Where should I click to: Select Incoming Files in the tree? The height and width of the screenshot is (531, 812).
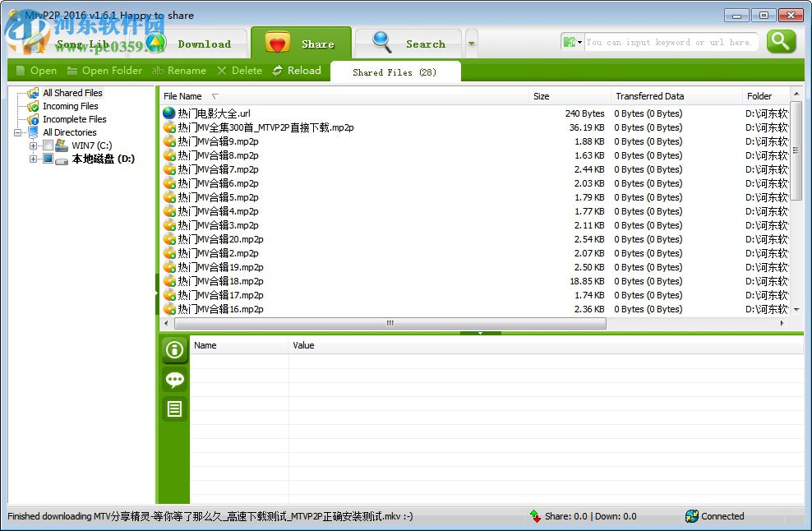(71, 106)
